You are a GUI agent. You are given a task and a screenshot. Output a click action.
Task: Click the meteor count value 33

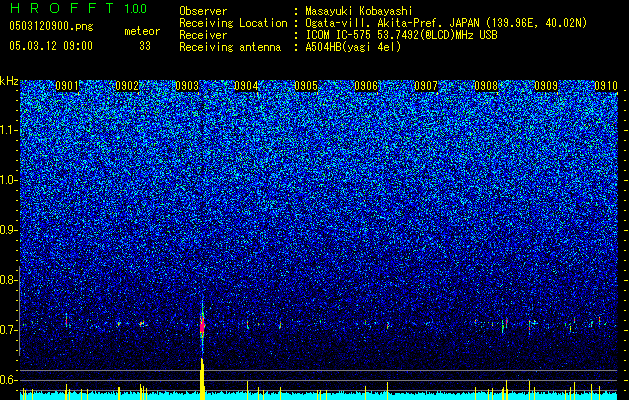(x=145, y=46)
